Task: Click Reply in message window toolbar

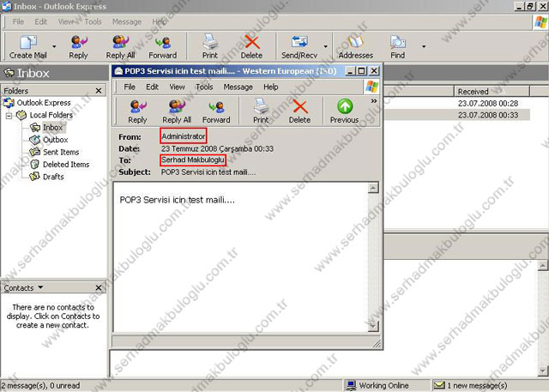Action: 137,112
